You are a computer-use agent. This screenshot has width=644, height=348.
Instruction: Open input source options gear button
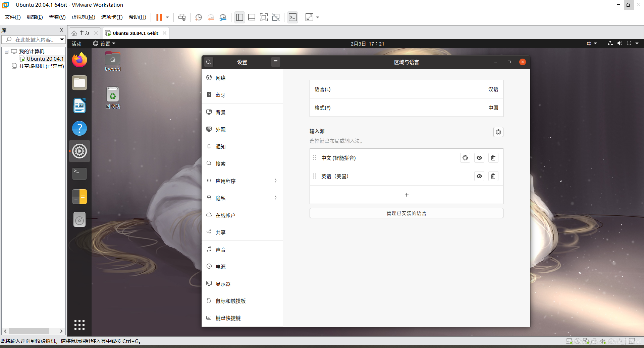coord(498,132)
